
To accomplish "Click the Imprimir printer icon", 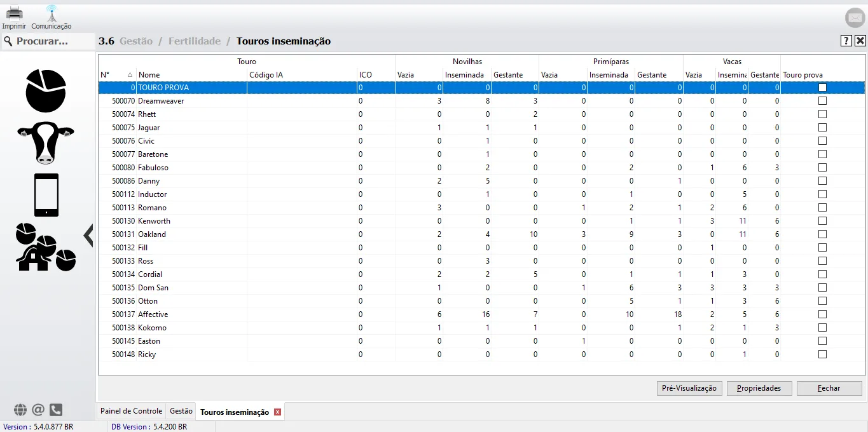I will click(14, 13).
